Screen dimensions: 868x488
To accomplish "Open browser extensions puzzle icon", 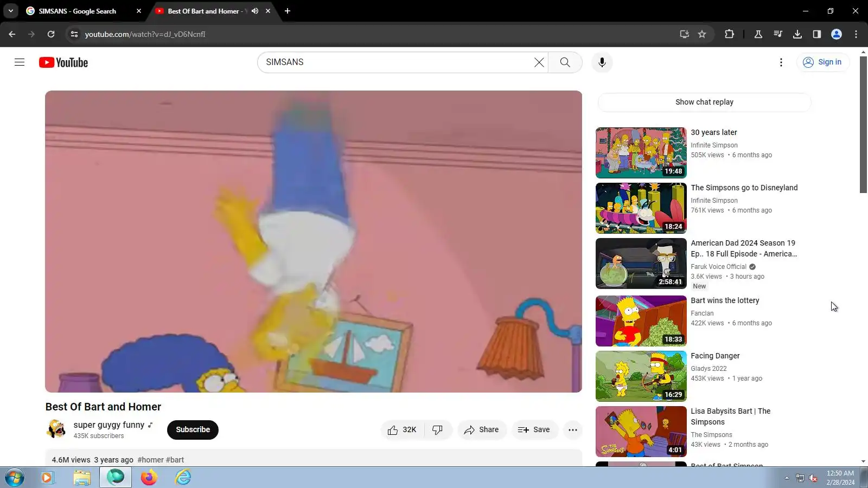I will (729, 34).
